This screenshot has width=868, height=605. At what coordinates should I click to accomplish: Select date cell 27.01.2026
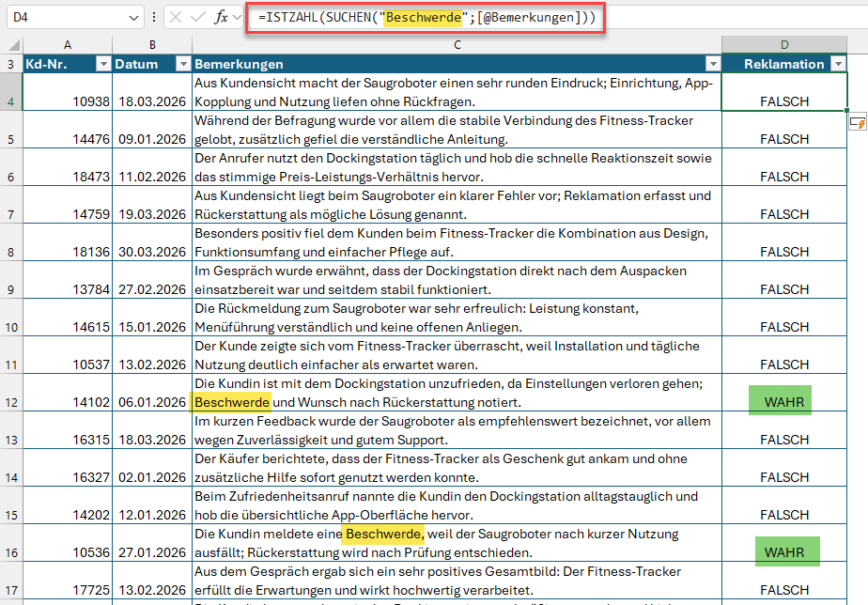[x=152, y=543]
